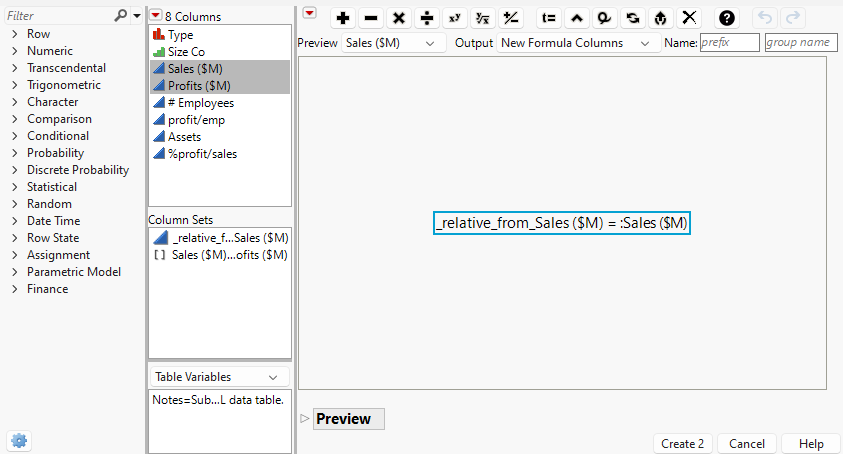The width and height of the screenshot is (843, 454).
Task: Click the t= local variable button
Action: coord(548,18)
